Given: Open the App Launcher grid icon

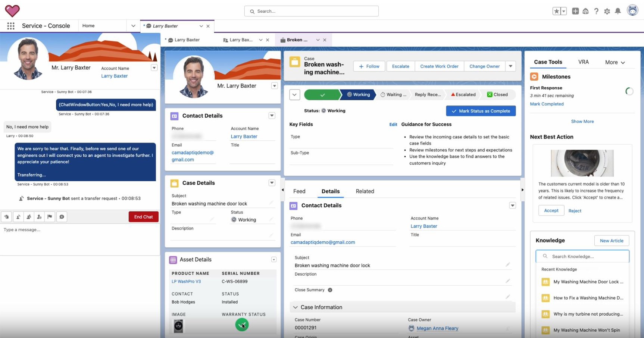Looking at the screenshot, I should (11, 26).
